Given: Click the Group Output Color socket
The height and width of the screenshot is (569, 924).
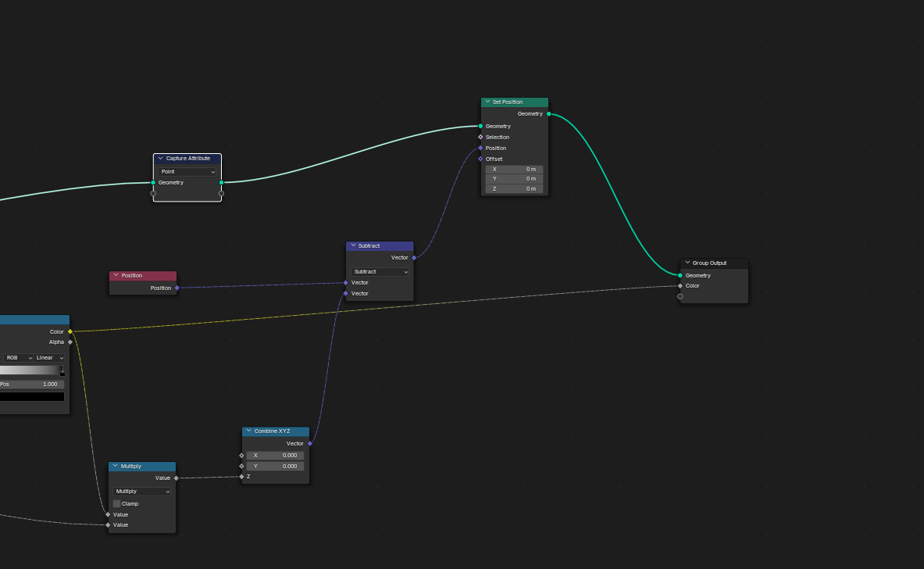Looking at the screenshot, I should [680, 286].
